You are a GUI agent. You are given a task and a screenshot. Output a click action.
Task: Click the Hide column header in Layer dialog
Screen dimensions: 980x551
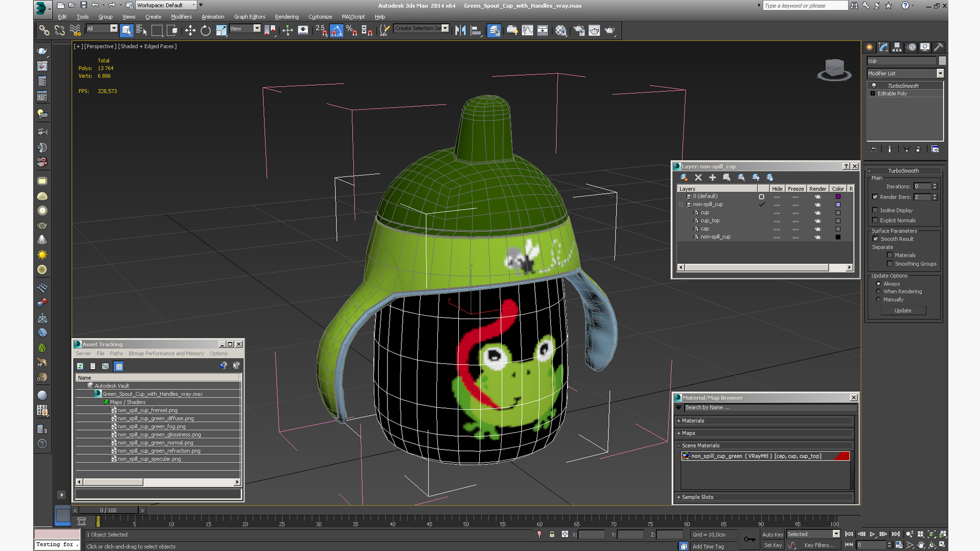pos(777,189)
